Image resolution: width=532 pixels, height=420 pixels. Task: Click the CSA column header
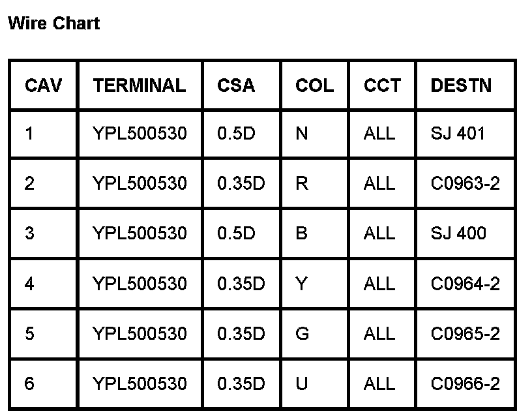click(236, 85)
